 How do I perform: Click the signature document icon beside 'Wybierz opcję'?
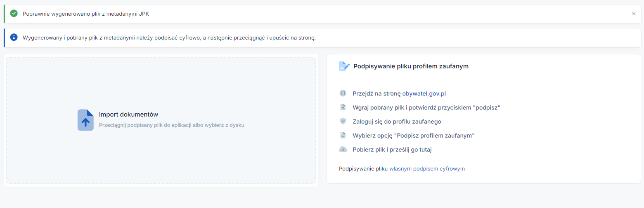coord(343,136)
